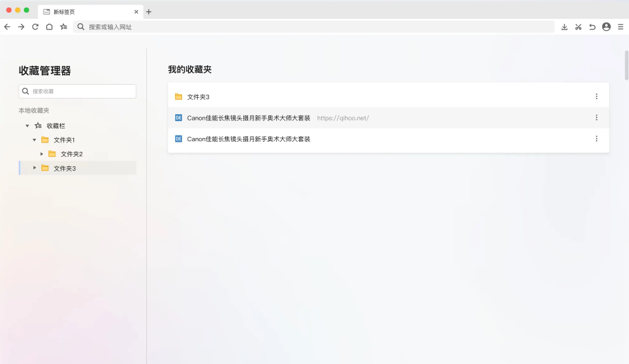
Task: Click the undo closed tab icon
Action: (x=592, y=27)
